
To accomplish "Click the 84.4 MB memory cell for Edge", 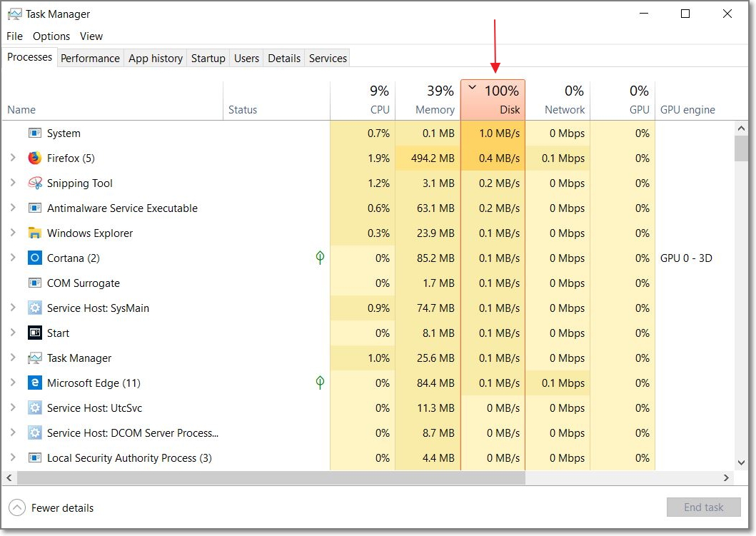I will (x=428, y=383).
